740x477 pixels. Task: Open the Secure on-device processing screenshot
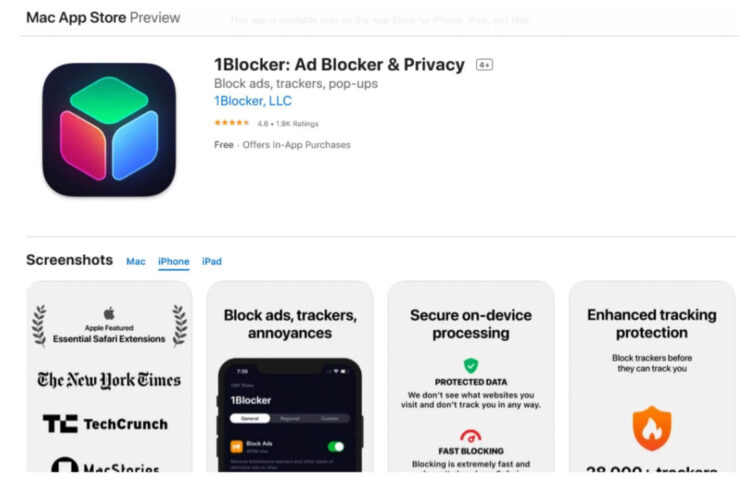(x=471, y=377)
